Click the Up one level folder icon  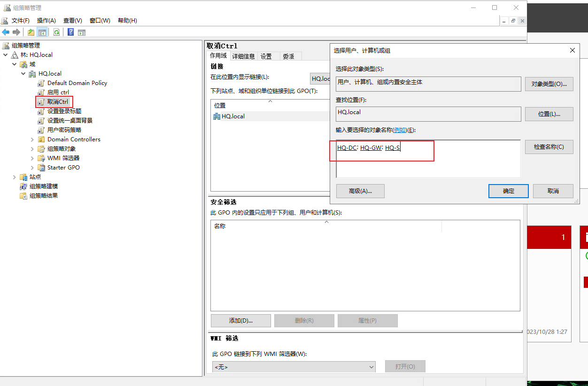(31, 32)
